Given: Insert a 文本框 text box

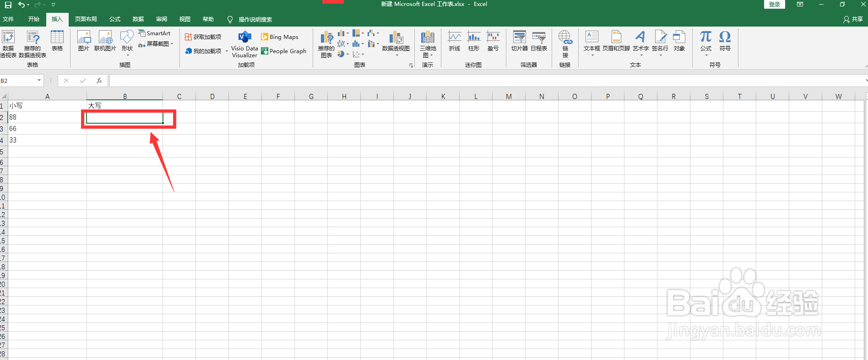Looking at the screenshot, I should pyautogui.click(x=592, y=43).
